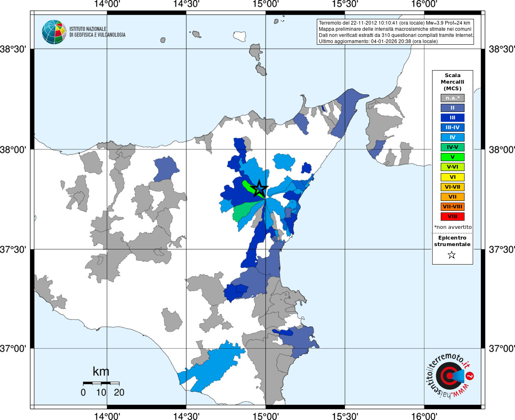515x420 pixels.
Task: Click the km scale bar
Action: pos(101,383)
